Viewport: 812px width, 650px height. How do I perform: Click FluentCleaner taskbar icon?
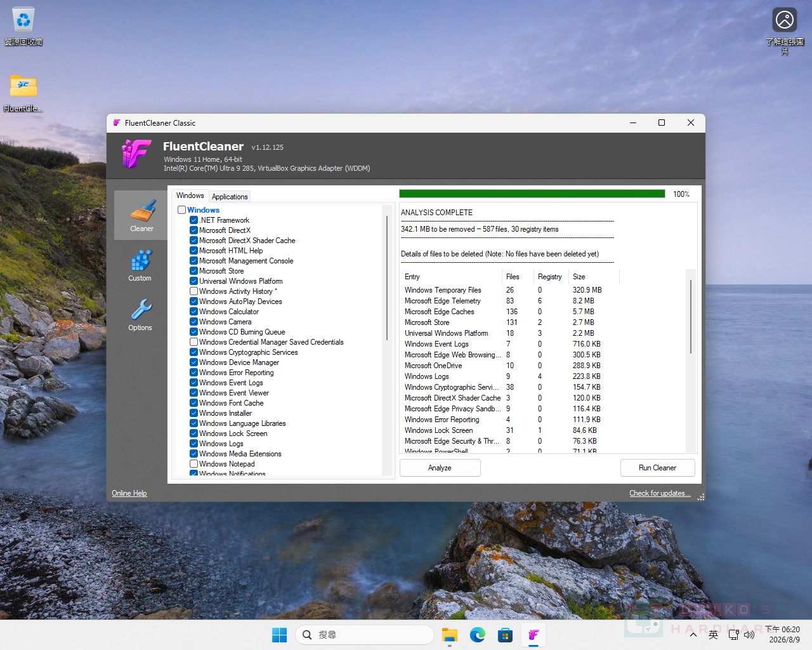(534, 635)
